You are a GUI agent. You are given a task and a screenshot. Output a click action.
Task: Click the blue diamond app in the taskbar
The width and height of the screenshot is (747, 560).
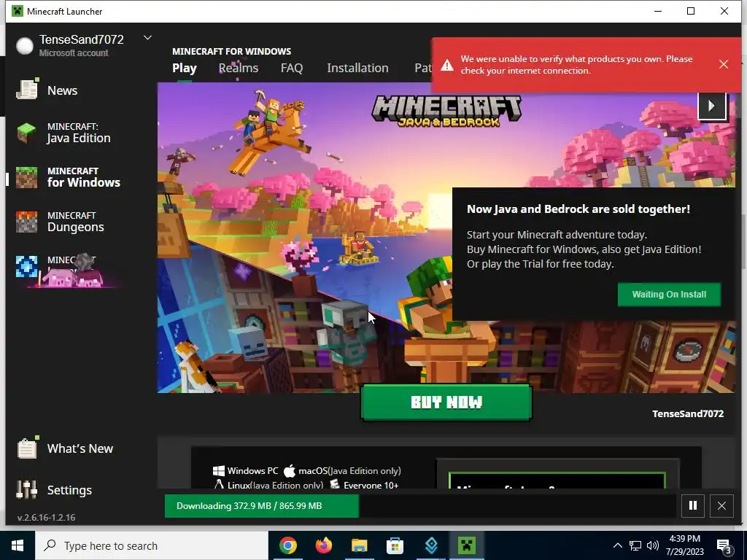click(431, 545)
